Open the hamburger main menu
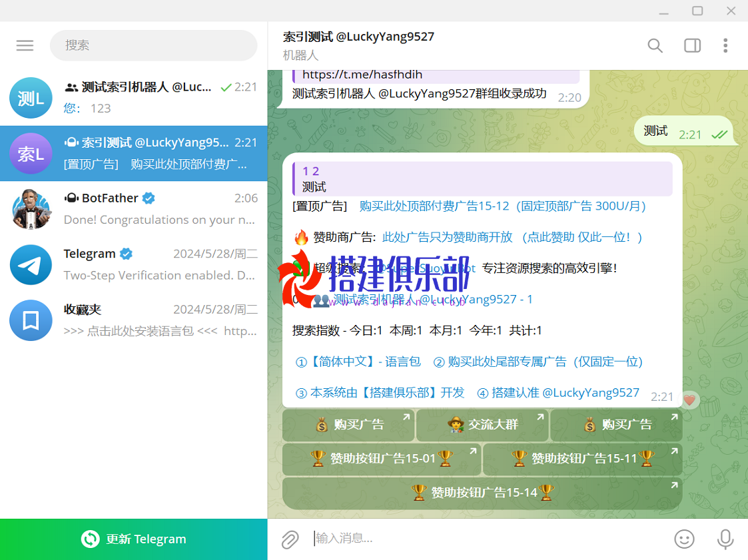Image resolution: width=748 pixels, height=560 pixels. (25, 45)
